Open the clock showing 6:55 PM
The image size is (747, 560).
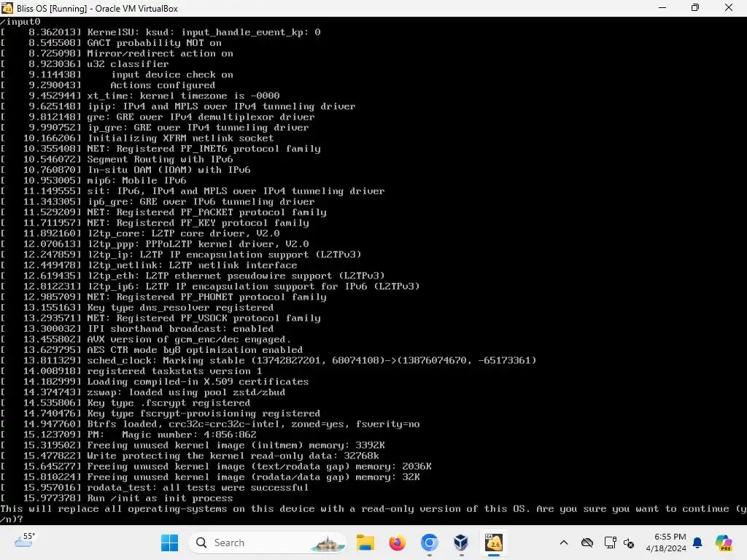(666, 542)
